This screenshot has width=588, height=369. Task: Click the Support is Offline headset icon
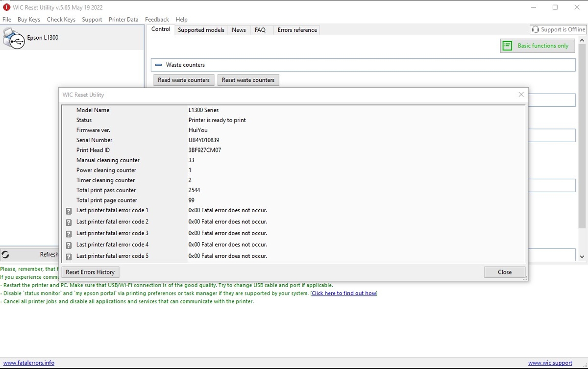535,29
